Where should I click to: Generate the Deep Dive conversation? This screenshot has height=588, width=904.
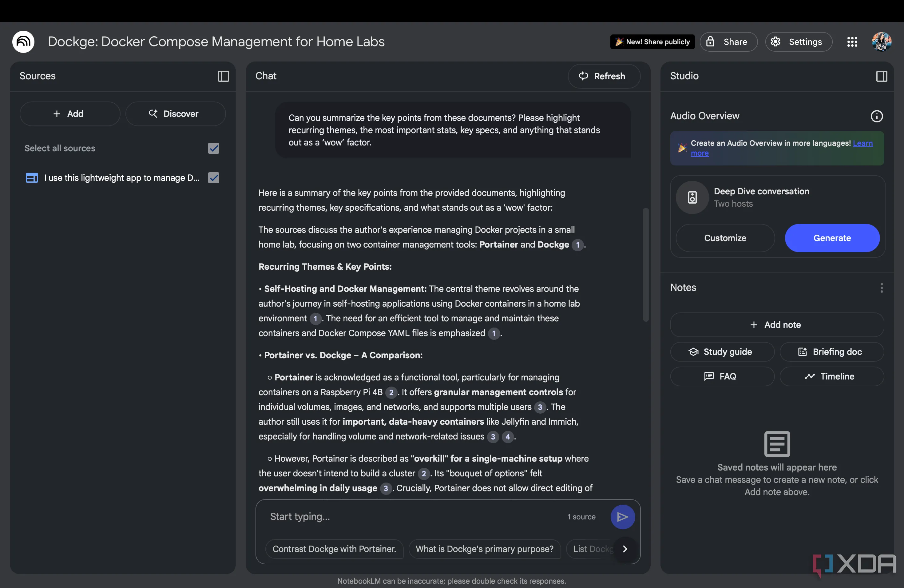click(x=832, y=238)
